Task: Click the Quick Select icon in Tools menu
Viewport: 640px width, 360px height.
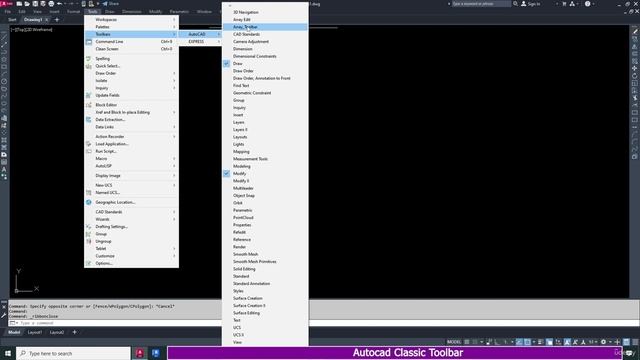Action: pyautogui.click(x=89, y=66)
